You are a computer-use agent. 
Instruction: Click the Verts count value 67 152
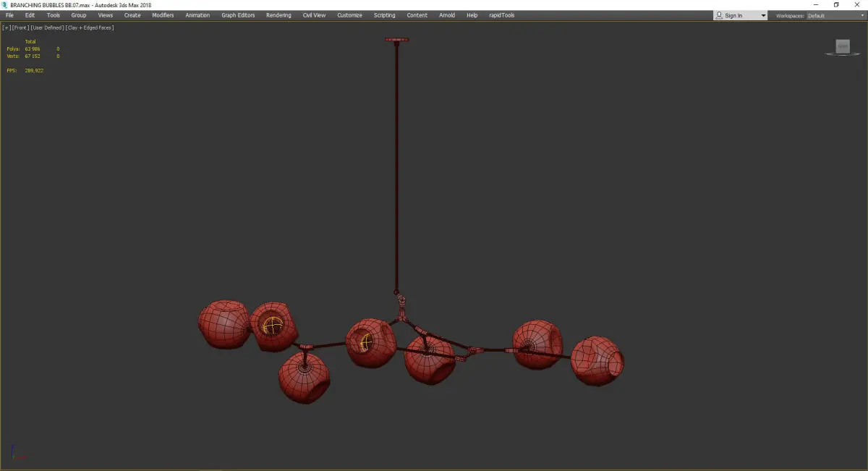click(x=33, y=56)
